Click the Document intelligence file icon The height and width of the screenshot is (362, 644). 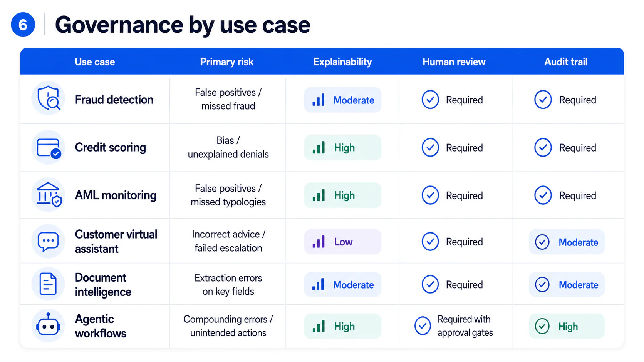click(x=48, y=284)
